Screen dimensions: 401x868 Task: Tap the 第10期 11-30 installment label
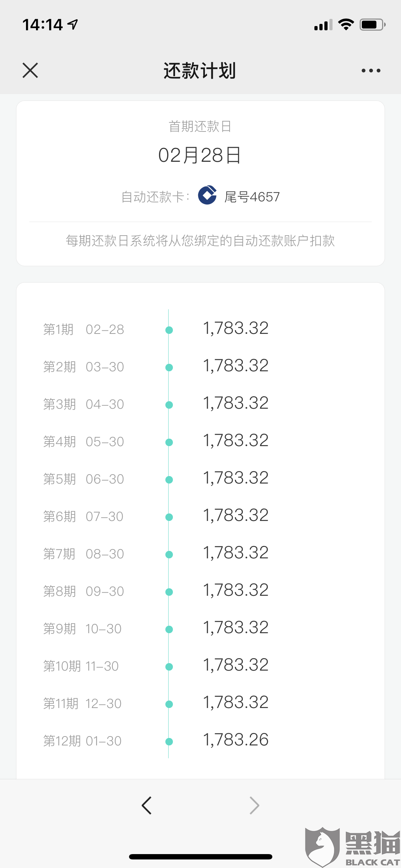81,666
